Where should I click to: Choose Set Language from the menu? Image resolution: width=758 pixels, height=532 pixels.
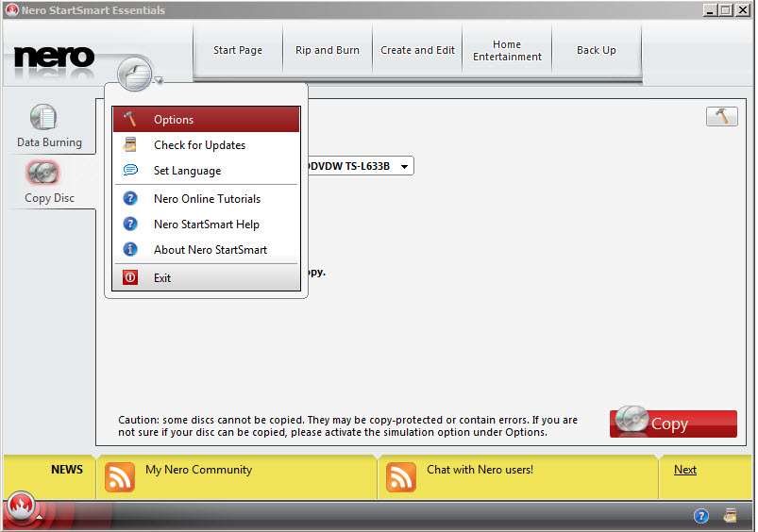pos(206,171)
